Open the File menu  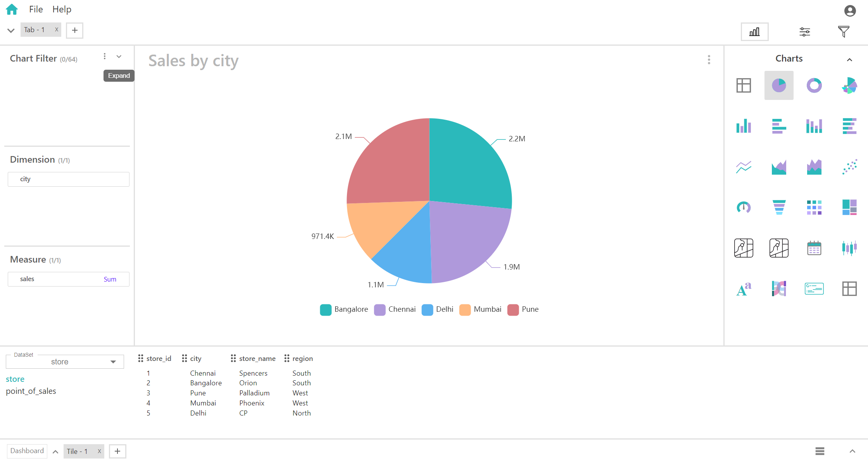[x=36, y=9]
